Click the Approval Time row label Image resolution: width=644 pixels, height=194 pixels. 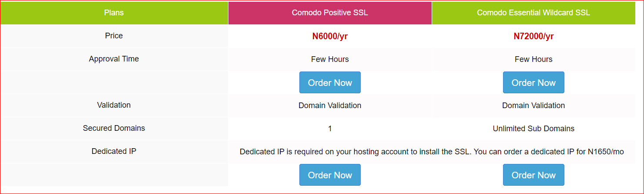pyautogui.click(x=114, y=59)
